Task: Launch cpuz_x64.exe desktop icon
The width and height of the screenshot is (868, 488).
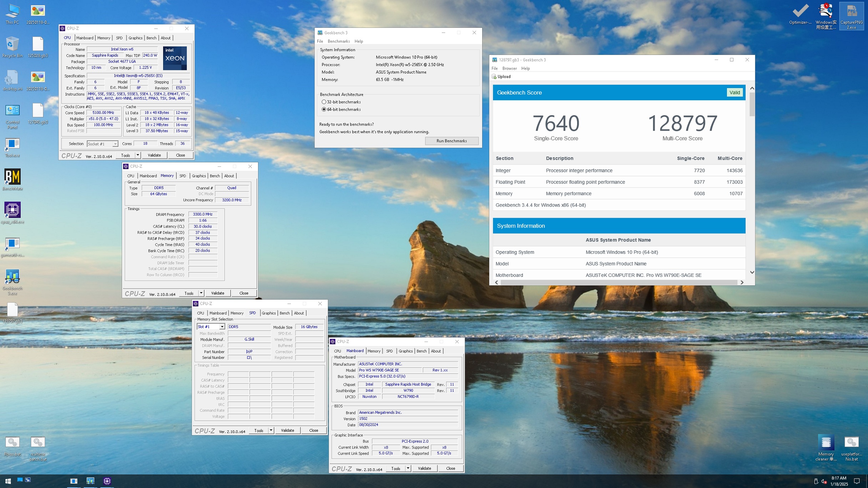Action: [12, 213]
